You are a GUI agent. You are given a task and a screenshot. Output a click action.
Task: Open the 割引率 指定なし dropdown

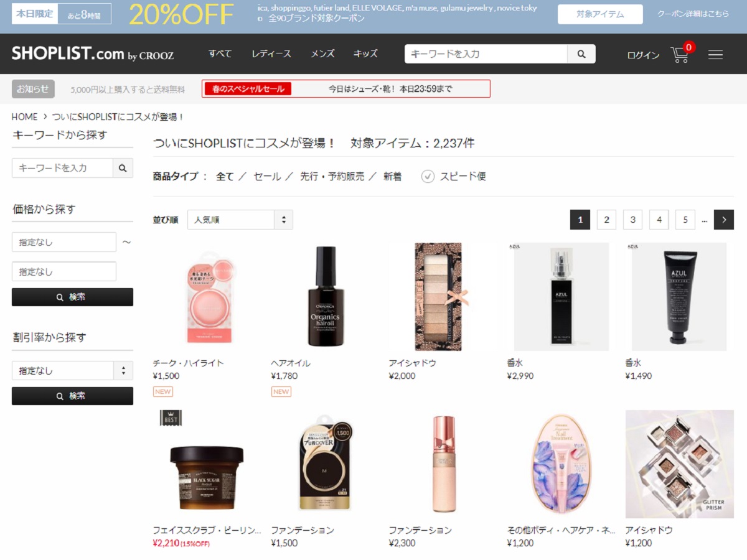(72, 371)
